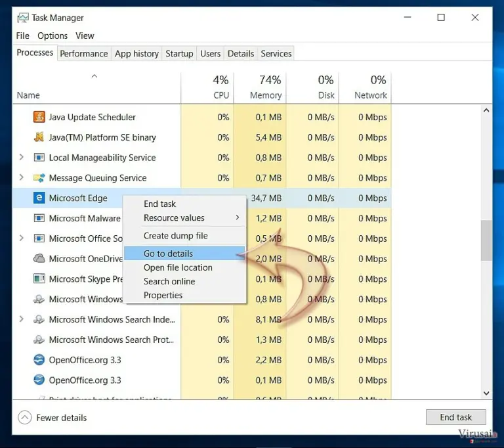Click the Microsoft Windows Search Prot... icon
The image size is (504, 448).
39,340
